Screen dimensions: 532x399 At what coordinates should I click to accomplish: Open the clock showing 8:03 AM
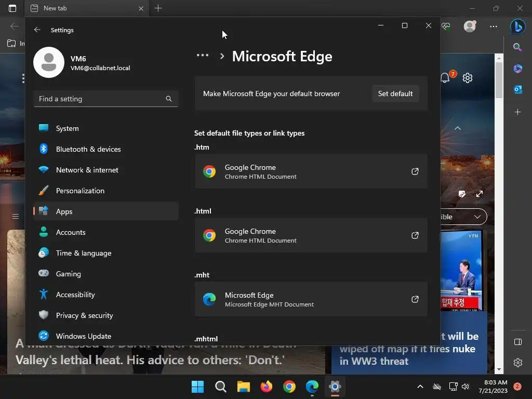(x=493, y=387)
